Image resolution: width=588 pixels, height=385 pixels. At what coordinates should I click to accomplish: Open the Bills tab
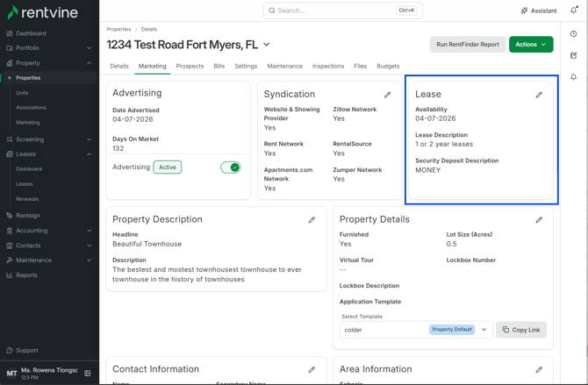pyautogui.click(x=219, y=66)
